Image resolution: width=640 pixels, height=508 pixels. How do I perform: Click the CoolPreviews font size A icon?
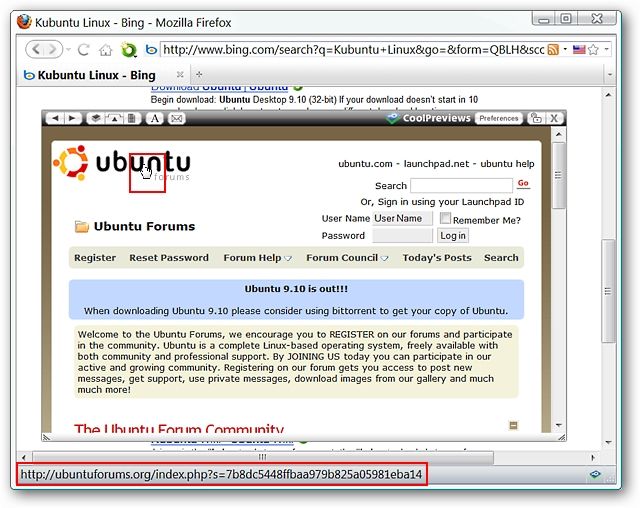click(155, 118)
